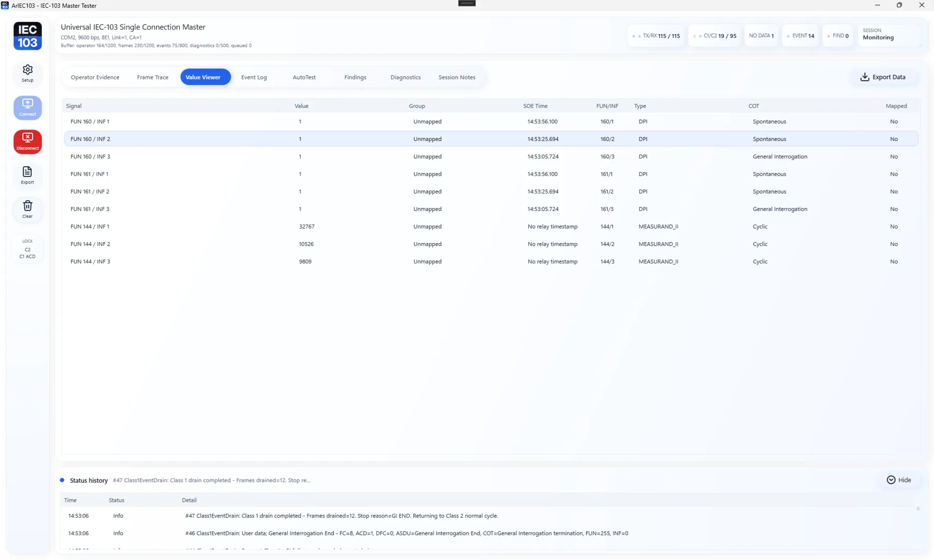Open the Findings tab
This screenshot has width=934, height=560.
click(355, 77)
